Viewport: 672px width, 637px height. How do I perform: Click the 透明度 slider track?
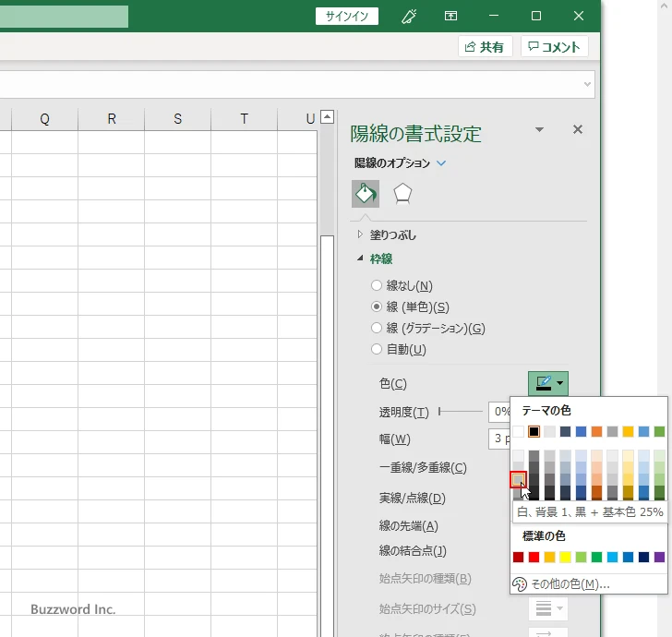coord(461,412)
